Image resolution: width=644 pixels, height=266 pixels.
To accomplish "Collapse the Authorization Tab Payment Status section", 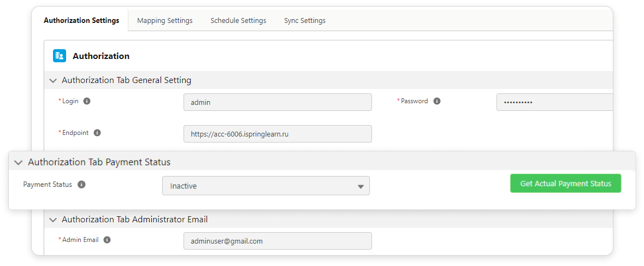I will (x=19, y=162).
